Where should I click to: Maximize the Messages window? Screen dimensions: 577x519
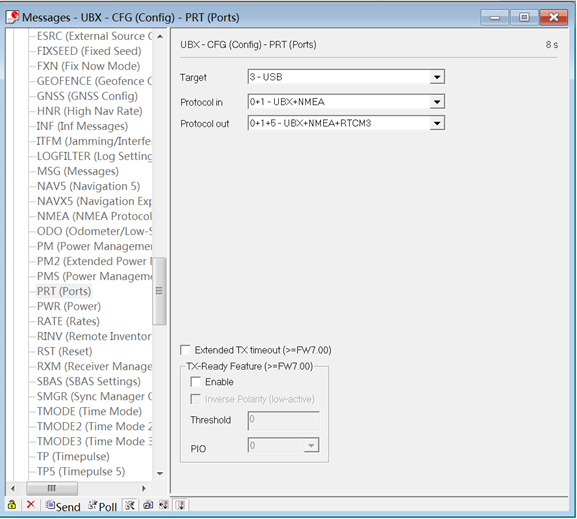[524, 17]
